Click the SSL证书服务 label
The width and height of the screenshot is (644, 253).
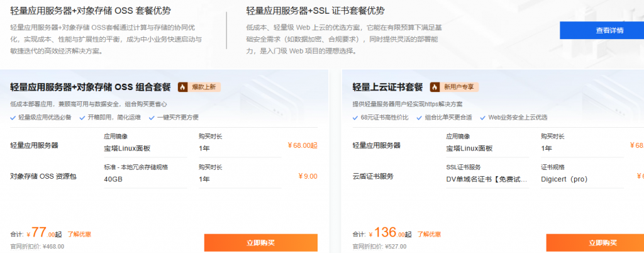(x=464, y=167)
